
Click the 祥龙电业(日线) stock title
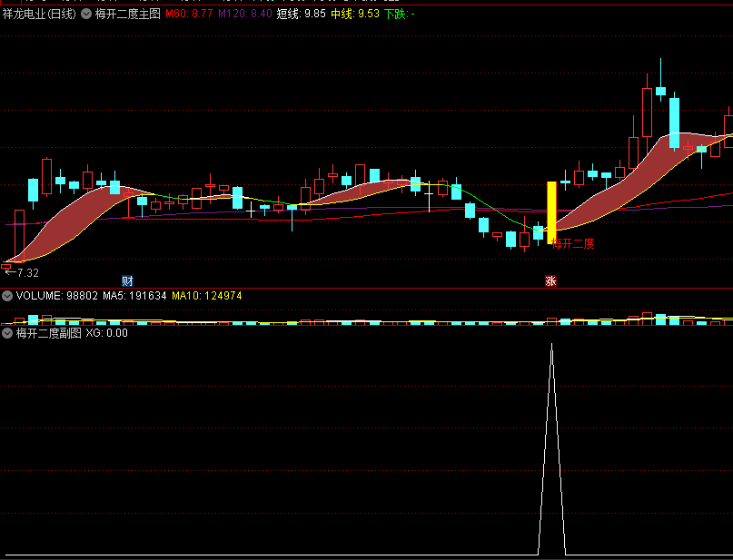click(39, 14)
